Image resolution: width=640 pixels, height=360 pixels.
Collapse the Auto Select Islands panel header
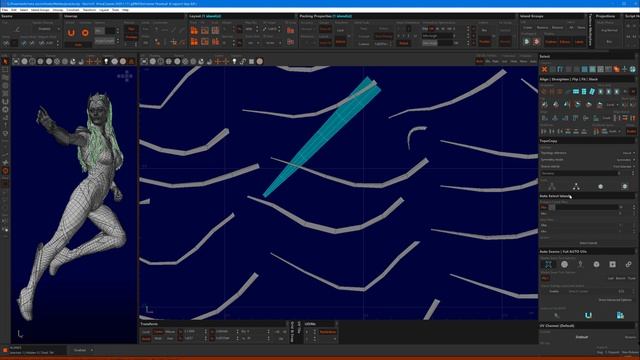pyautogui.click(x=587, y=196)
